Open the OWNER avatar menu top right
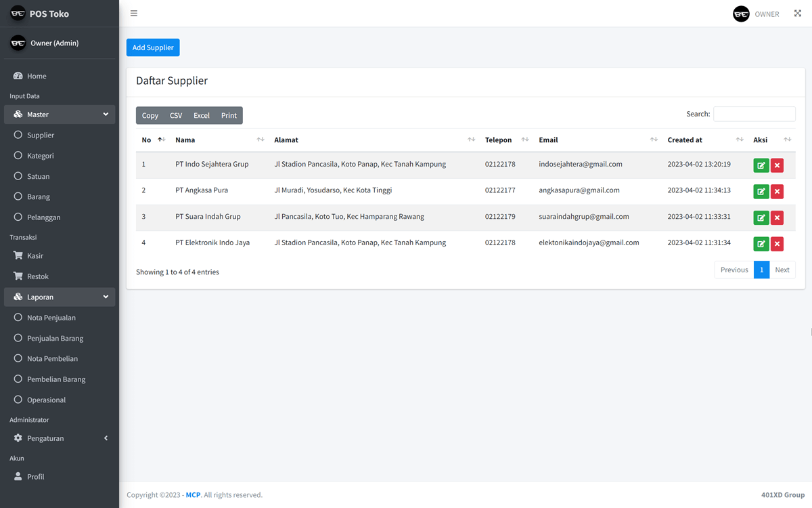Screen dimensions: 812x508 [x=741, y=14]
